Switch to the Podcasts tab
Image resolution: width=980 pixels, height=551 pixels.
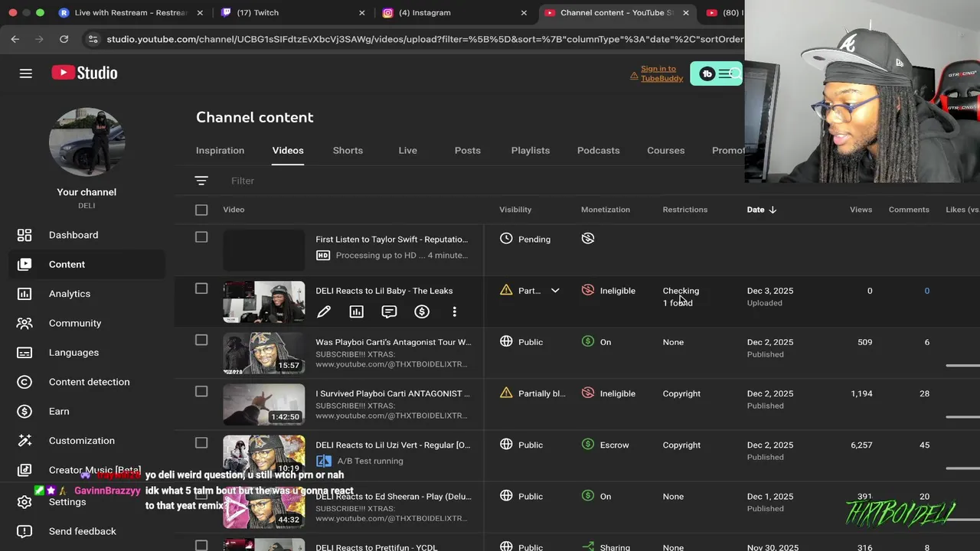click(598, 151)
